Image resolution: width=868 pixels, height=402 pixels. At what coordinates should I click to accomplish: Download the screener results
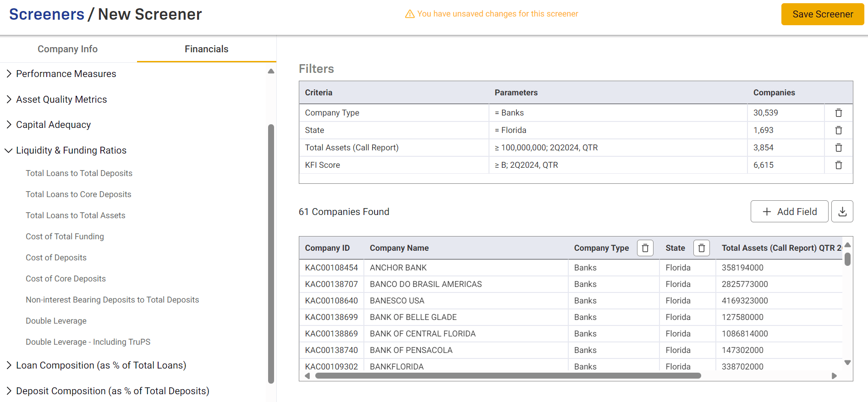point(842,211)
